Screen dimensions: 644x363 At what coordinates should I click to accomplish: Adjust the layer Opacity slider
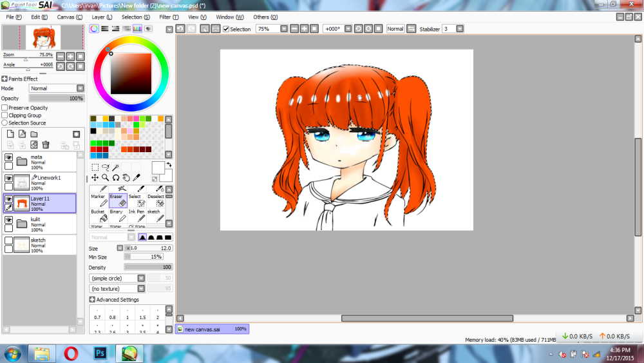click(x=56, y=99)
